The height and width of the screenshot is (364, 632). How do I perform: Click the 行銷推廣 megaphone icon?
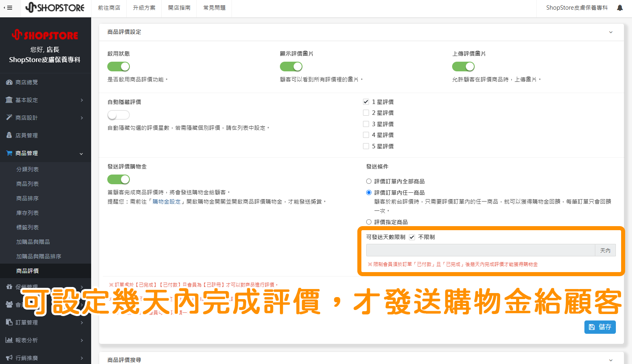point(9,358)
